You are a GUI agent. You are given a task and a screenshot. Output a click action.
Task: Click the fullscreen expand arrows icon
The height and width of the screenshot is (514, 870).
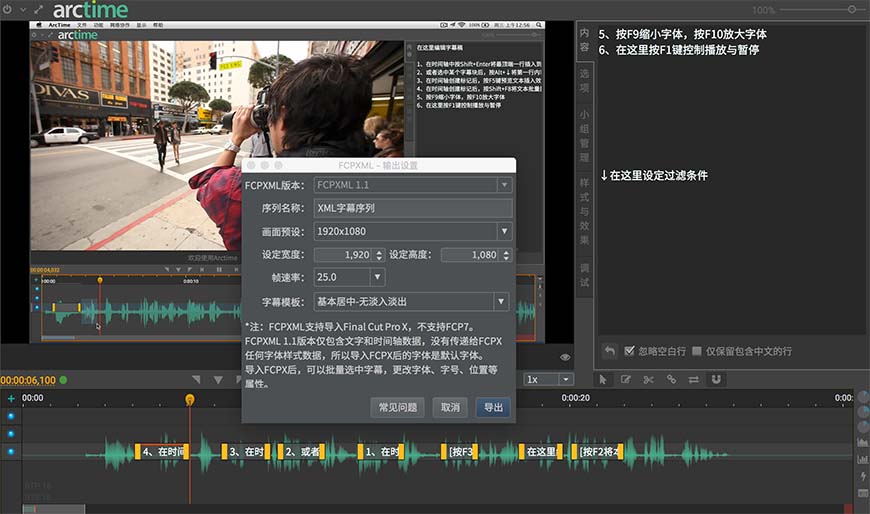click(x=38, y=9)
